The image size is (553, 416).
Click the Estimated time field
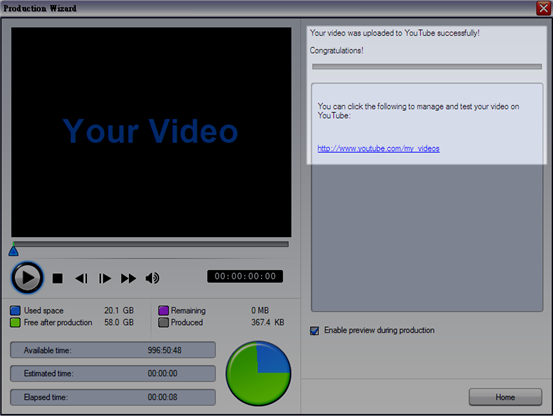tap(113, 373)
